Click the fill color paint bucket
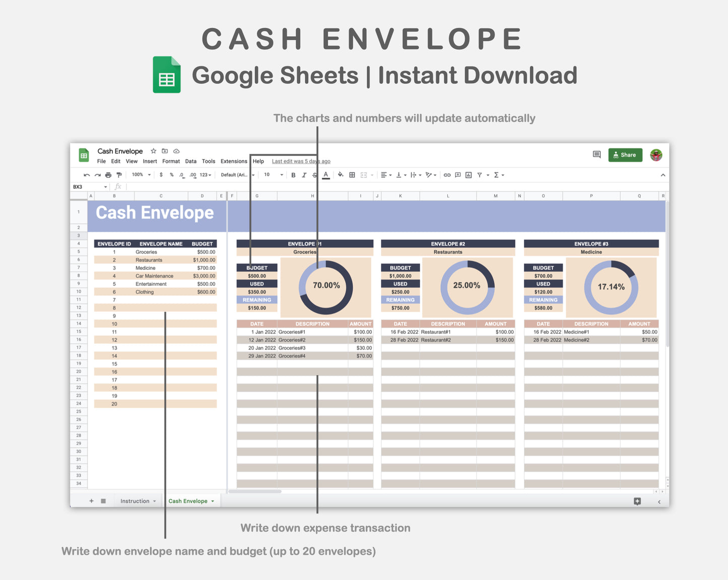This screenshot has height=580, width=728. click(x=341, y=175)
